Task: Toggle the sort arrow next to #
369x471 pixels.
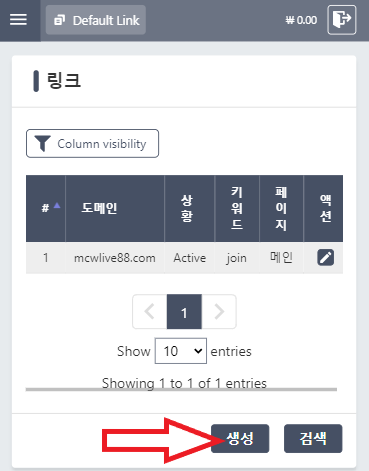Action: (57, 205)
